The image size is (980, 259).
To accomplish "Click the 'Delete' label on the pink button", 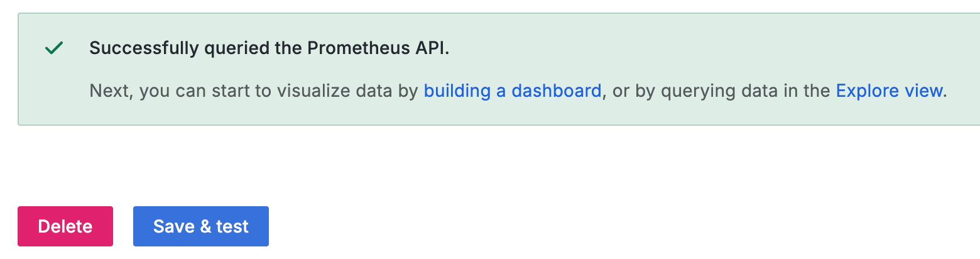I will [x=65, y=226].
